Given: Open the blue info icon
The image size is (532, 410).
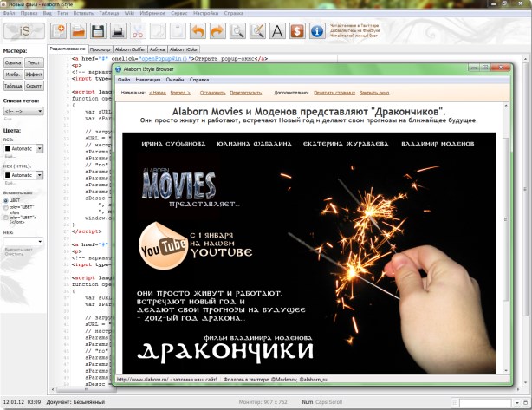Looking at the screenshot, I should point(317,31).
